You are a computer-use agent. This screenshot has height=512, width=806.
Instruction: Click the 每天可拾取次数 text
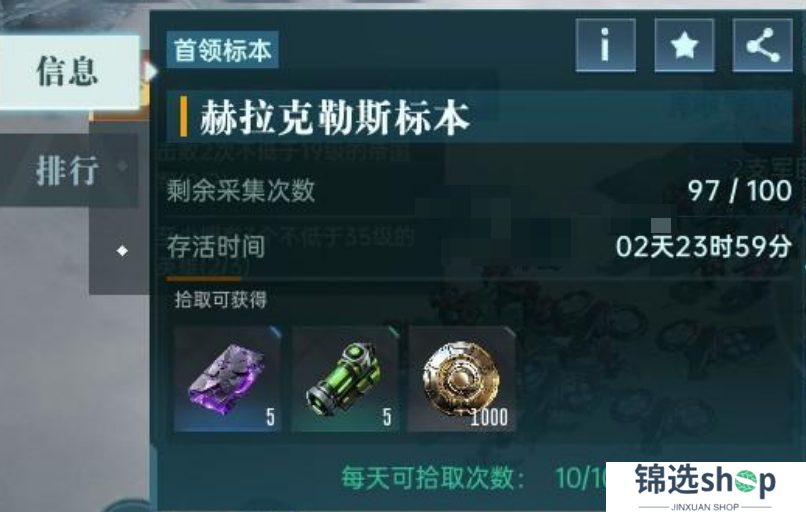click(433, 478)
